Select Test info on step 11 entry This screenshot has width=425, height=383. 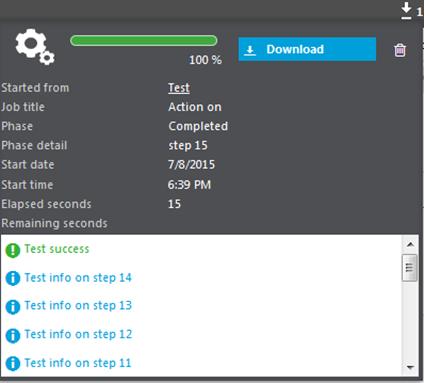(x=78, y=363)
